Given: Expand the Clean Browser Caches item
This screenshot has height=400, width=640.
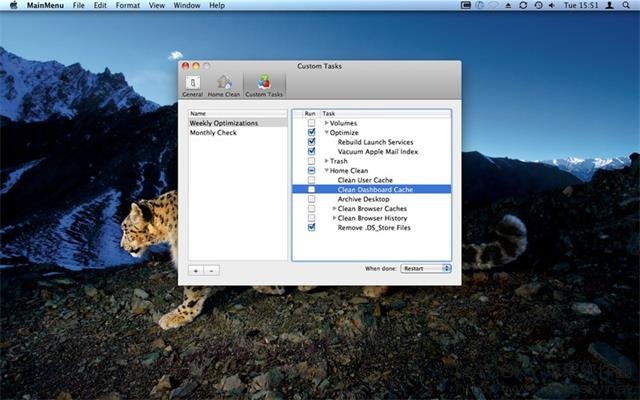Looking at the screenshot, I should click(x=334, y=208).
